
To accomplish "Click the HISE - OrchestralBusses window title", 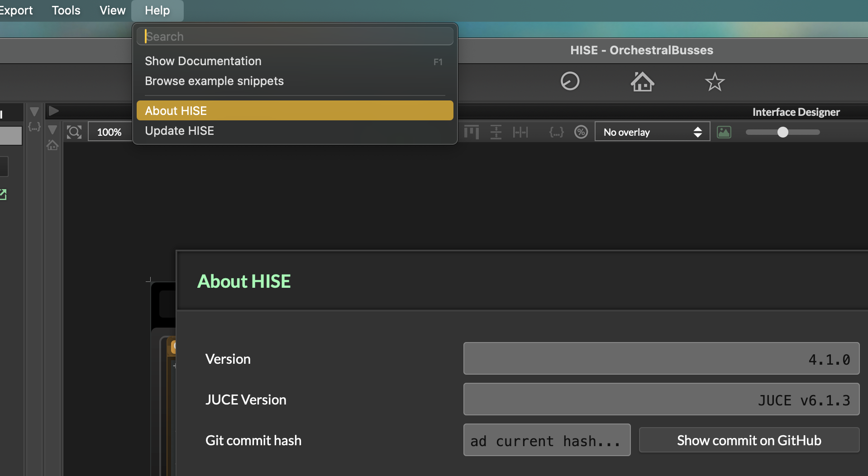I will [x=642, y=50].
